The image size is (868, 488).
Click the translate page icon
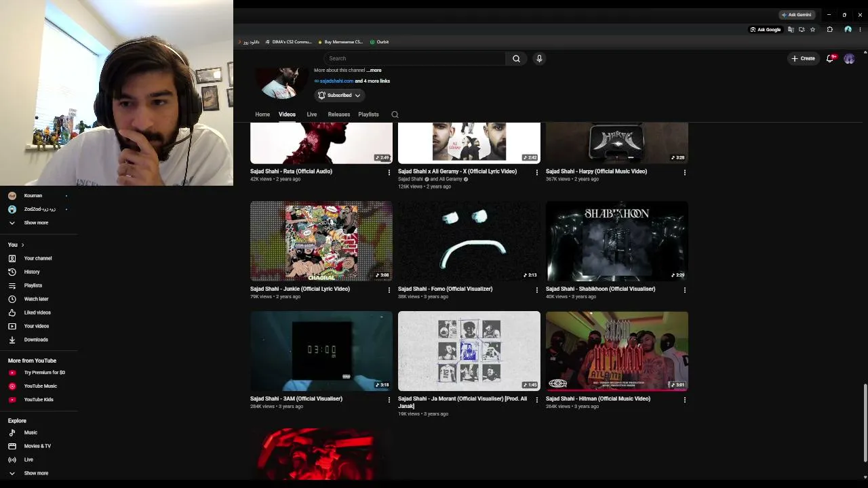tap(791, 30)
